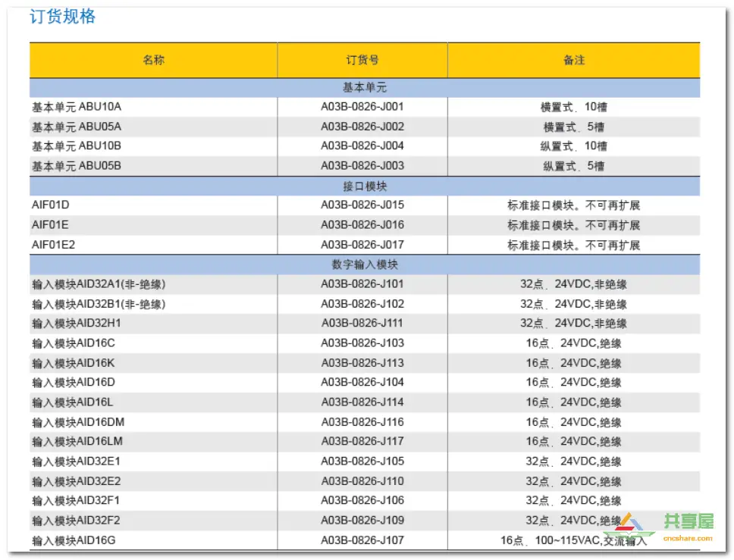Click the 基本单元 section row
The width and height of the screenshot is (734, 560).
click(x=364, y=87)
